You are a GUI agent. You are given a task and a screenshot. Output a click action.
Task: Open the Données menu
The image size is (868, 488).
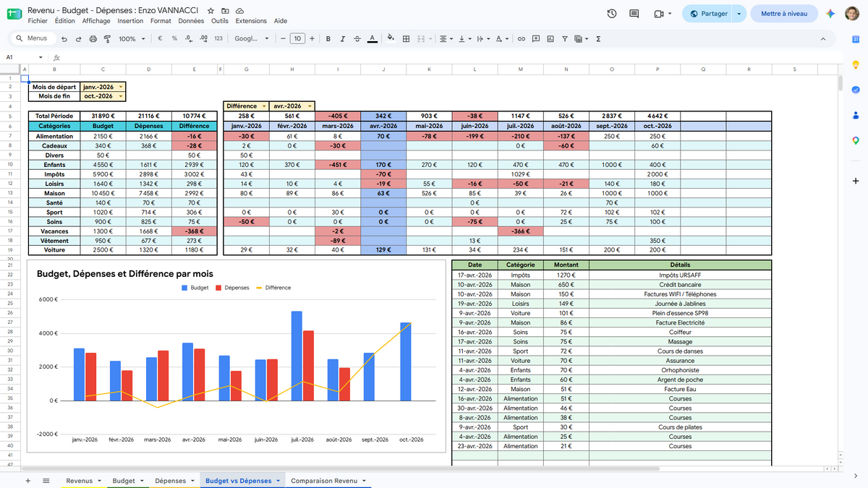pos(191,21)
